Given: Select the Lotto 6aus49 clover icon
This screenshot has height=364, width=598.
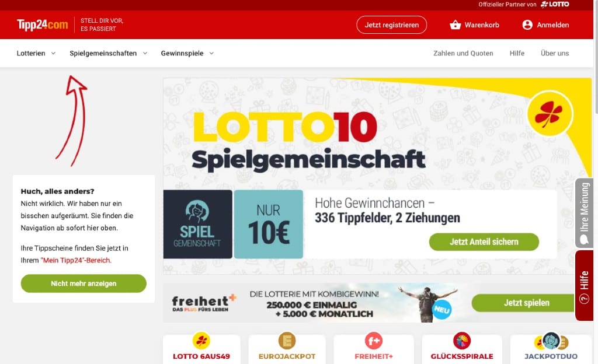Looking at the screenshot, I should [x=201, y=341].
